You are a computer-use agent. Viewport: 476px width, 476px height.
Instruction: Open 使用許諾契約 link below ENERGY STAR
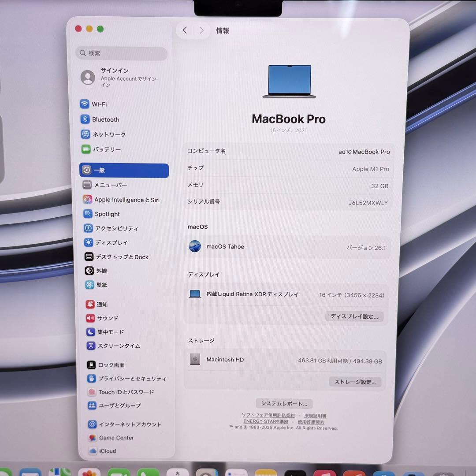311,422
